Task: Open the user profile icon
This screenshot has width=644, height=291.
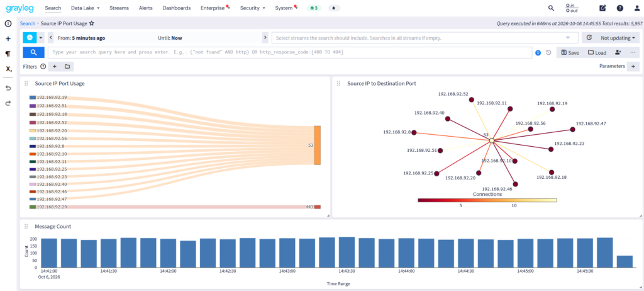Action: point(638,8)
